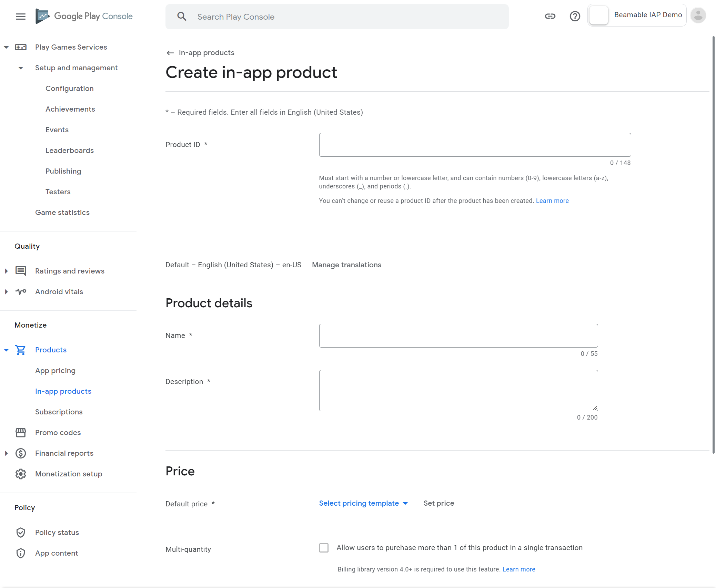Open the hamburger navigation menu

pyautogui.click(x=21, y=16)
